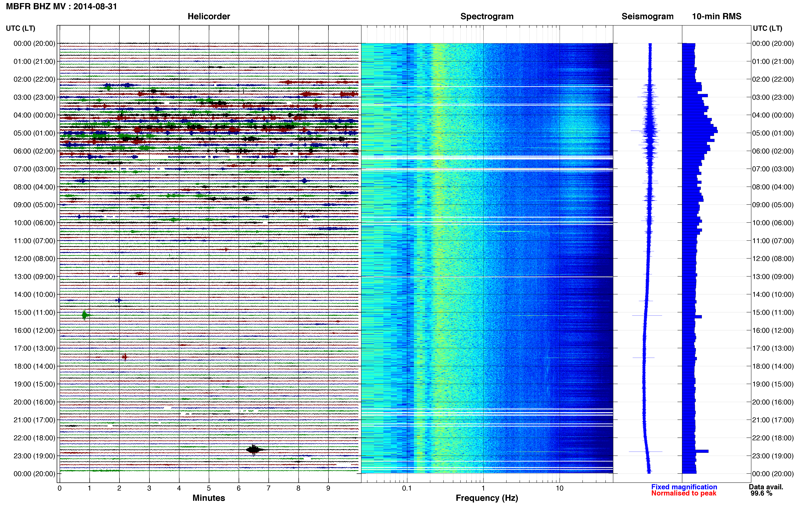
Task: Click the left 'UTC (LT)' axis label
Action: (x=21, y=28)
